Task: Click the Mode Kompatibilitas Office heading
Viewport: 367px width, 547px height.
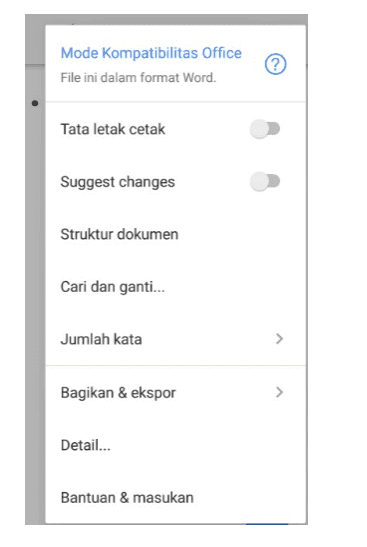Action: click(151, 53)
